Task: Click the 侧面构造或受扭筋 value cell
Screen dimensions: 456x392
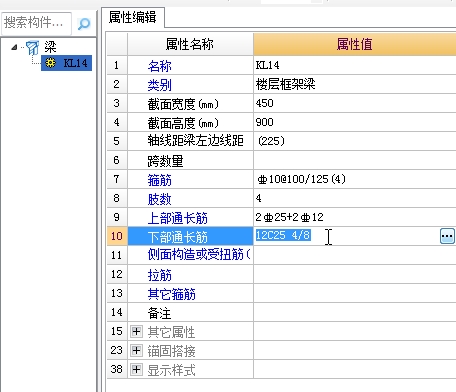Action: [x=355, y=255]
